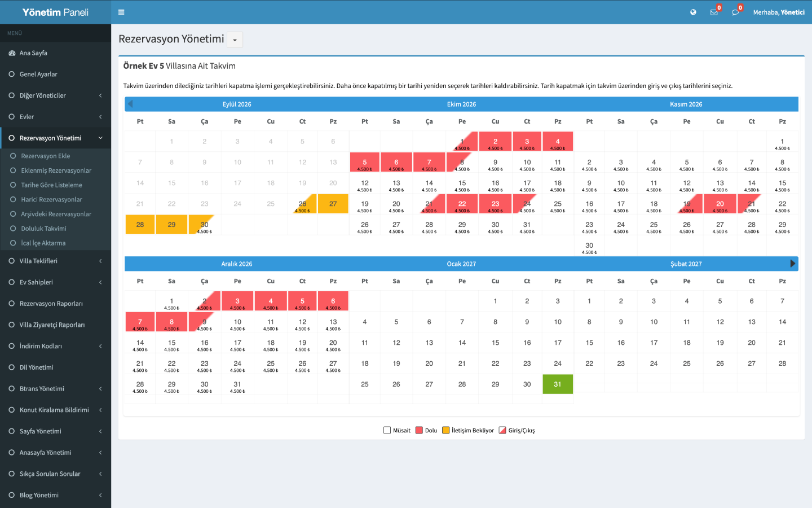
Task: Click the circle icon beside Dil Yönetimi
Action: [x=12, y=367]
